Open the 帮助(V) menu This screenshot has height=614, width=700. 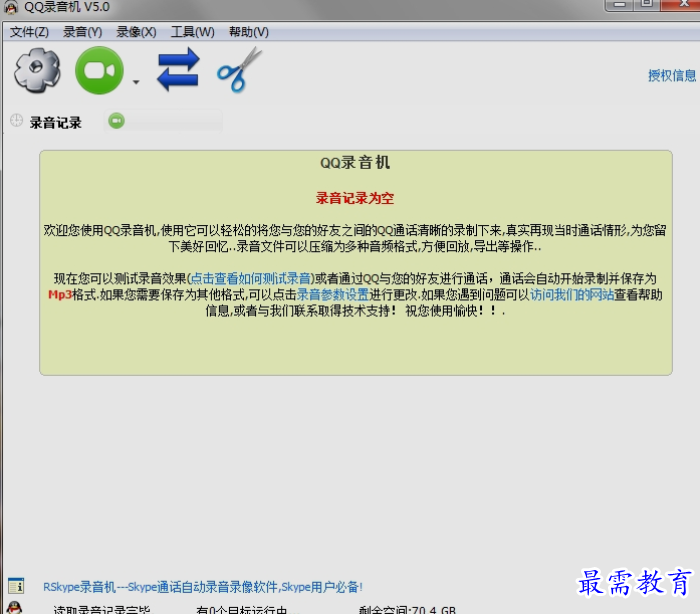249,32
